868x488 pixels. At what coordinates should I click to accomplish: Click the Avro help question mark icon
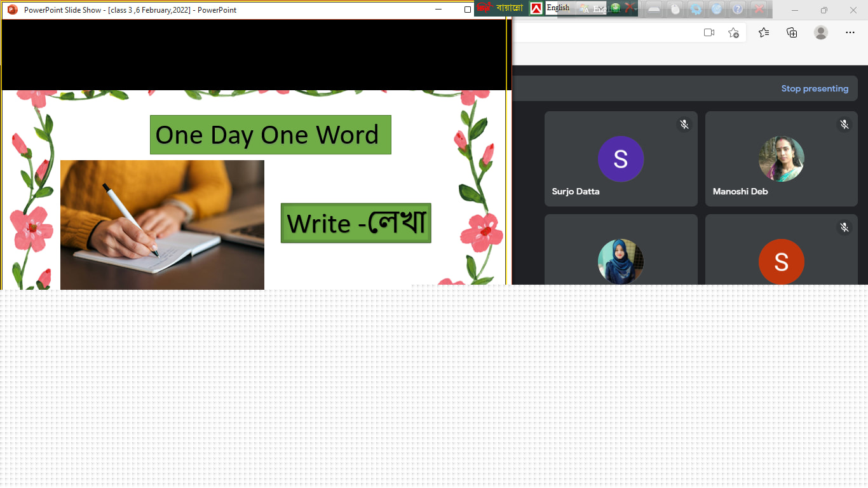[x=737, y=9]
